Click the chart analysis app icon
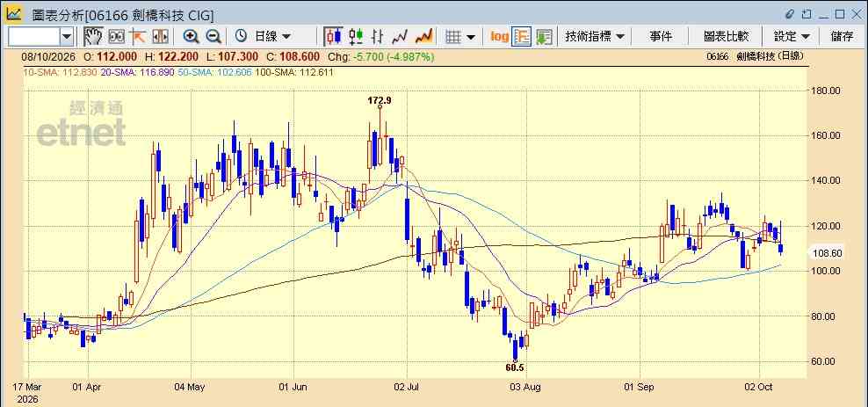This screenshot has height=407, width=868. pyautogui.click(x=14, y=13)
